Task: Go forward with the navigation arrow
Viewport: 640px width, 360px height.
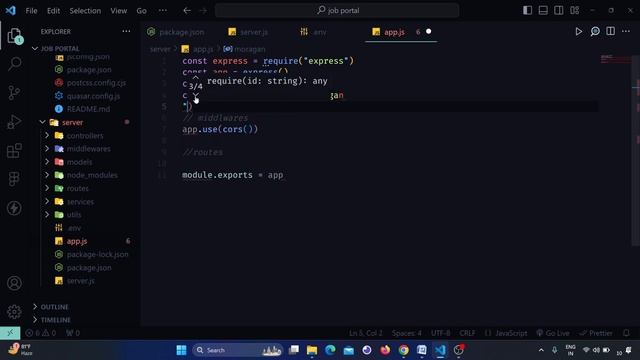Action: pos(203,11)
